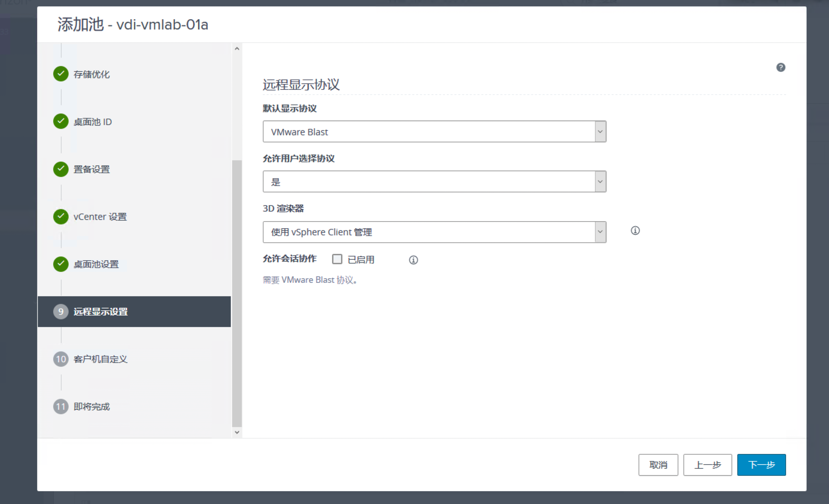
Task: Click the 下一步 button
Action: pyautogui.click(x=761, y=465)
